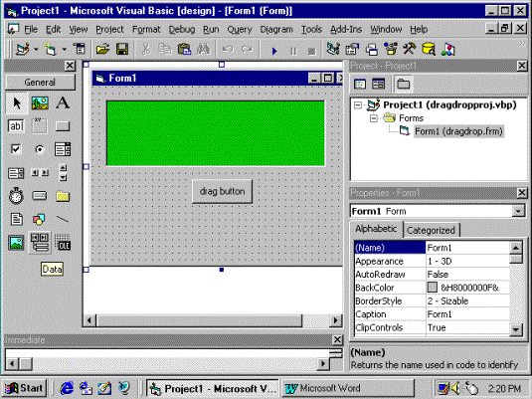The width and height of the screenshot is (532, 399).
Task: Open the File menu
Action: pyautogui.click(x=31, y=30)
